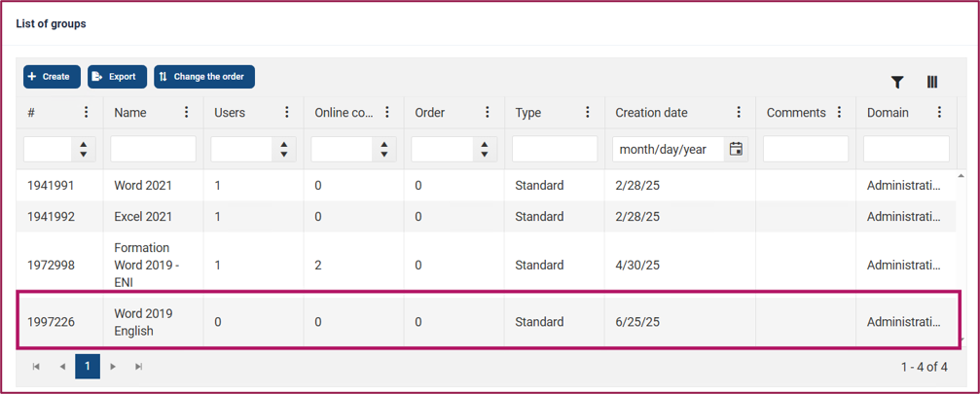Click the # filter spinner arrows
This screenshot has width=980, height=394.
[x=83, y=149]
